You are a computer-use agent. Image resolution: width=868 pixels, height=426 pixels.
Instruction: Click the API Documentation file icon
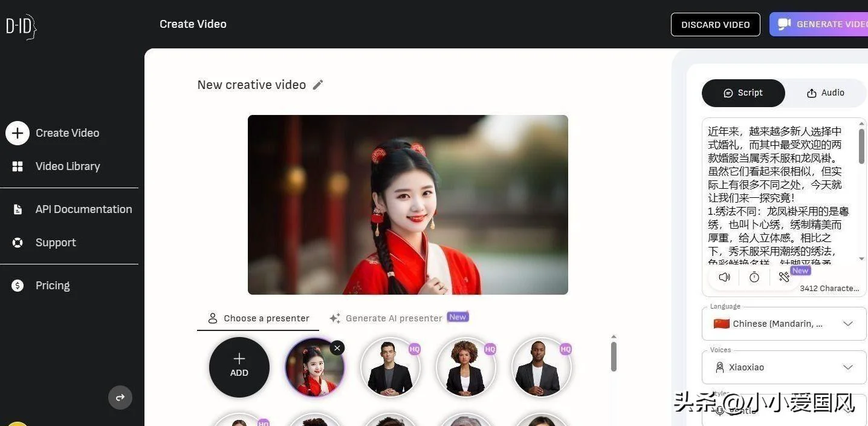coord(18,209)
